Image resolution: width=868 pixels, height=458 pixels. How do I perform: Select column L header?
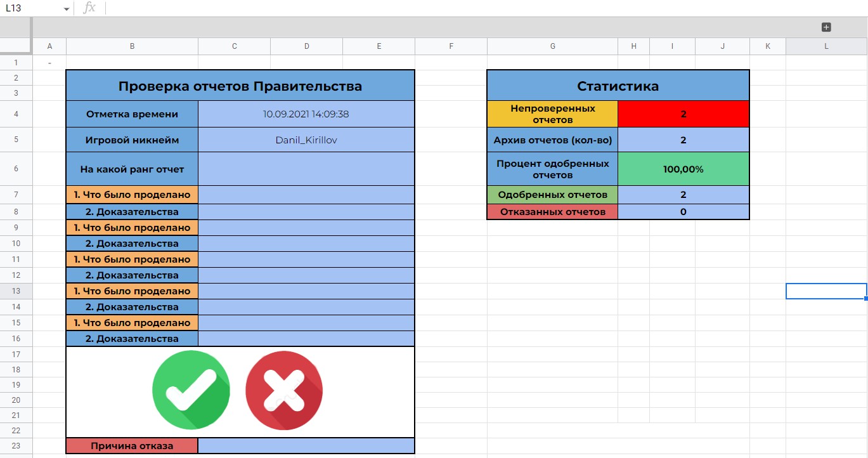[x=827, y=46]
